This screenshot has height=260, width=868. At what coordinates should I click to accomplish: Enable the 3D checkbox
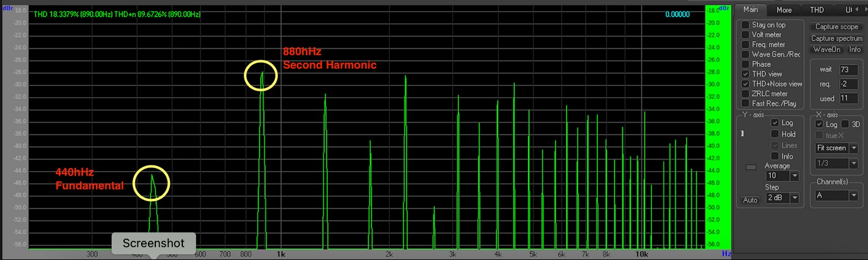click(845, 124)
